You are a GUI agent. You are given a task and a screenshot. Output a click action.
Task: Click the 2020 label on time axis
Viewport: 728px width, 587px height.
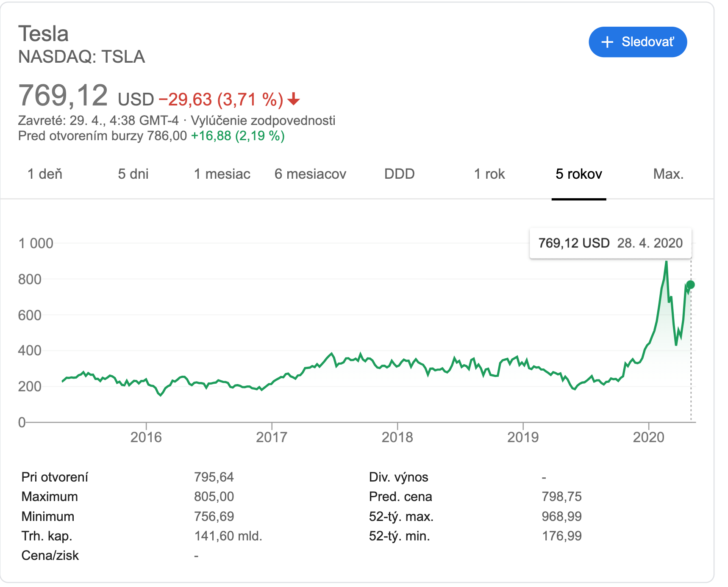pyautogui.click(x=648, y=437)
